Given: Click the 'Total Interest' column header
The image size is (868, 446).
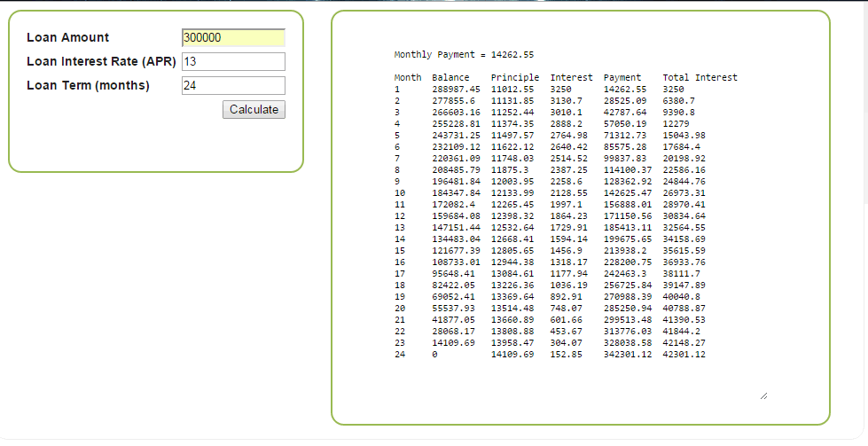Looking at the screenshot, I should (700, 77).
